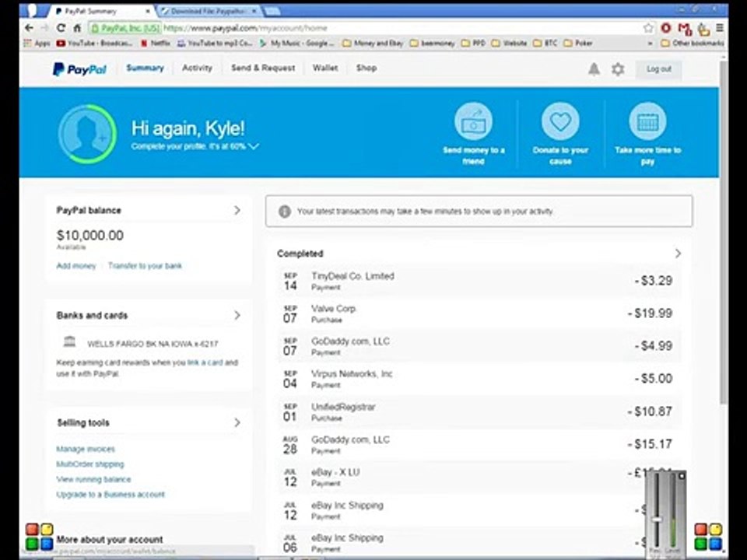This screenshot has height=560, width=747.
Task: Expand the complete your profile chevron
Action: (x=254, y=146)
